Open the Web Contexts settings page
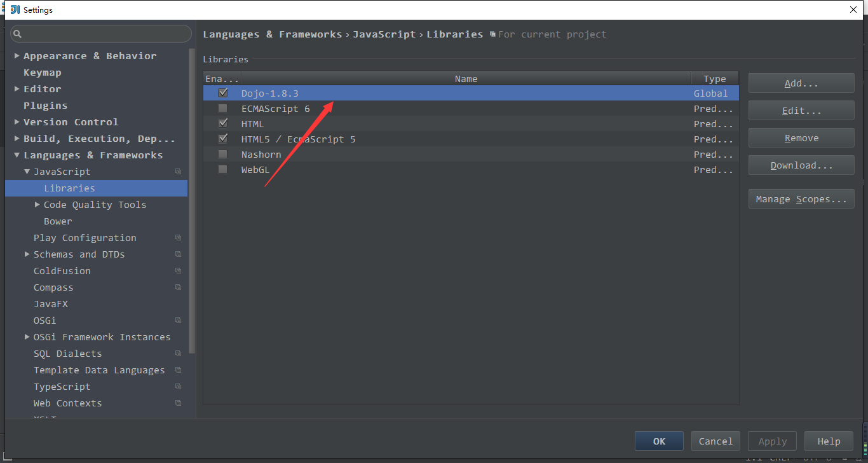Image resolution: width=868 pixels, height=463 pixels. click(67, 403)
